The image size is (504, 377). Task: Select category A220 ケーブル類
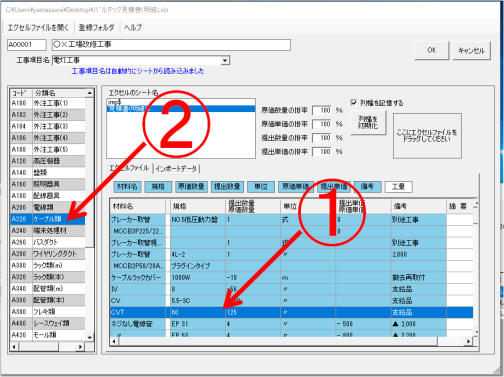[x=48, y=219]
